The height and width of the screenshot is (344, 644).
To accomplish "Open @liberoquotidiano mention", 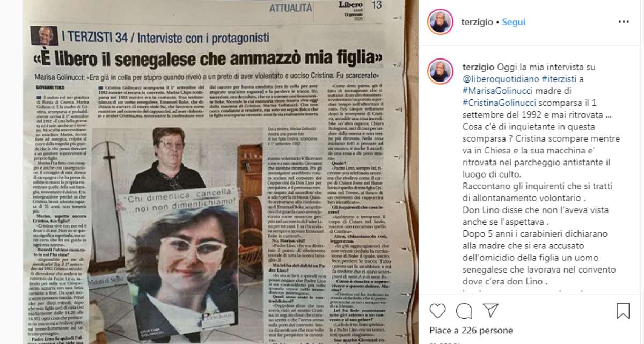I will coord(498,79).
